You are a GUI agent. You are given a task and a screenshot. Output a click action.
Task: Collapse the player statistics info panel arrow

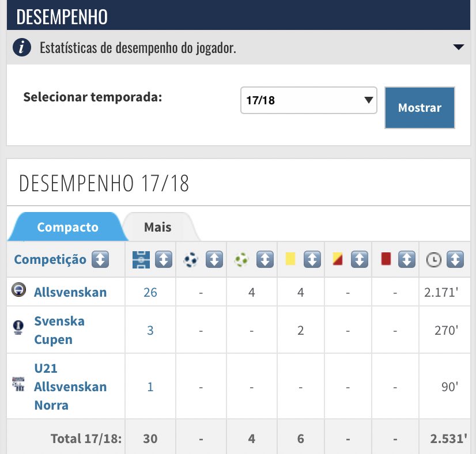(x=459, y=47)
